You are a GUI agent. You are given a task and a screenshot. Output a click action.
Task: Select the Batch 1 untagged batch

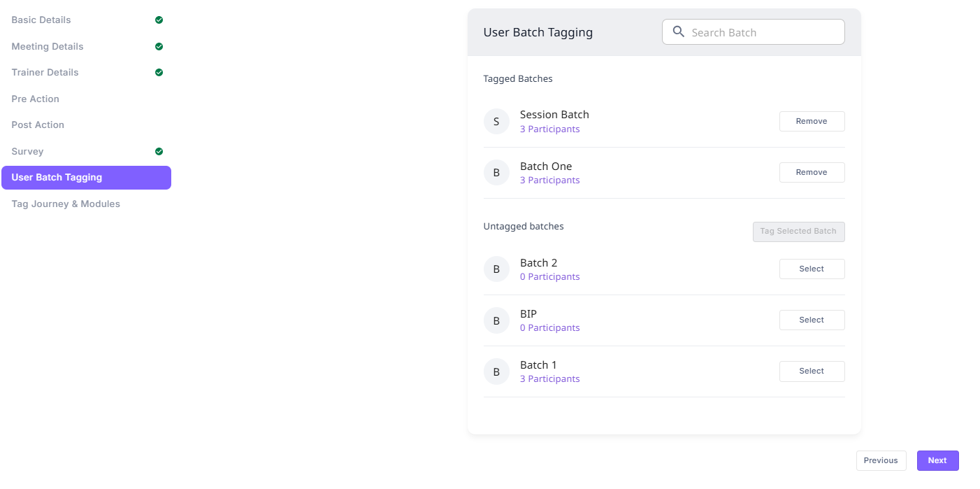(812, 371)
